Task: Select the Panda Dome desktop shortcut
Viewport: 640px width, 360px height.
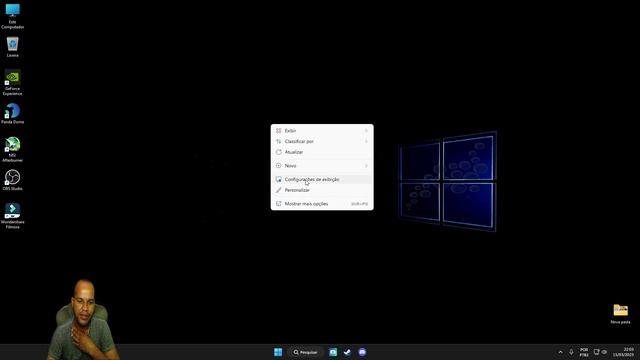Action: click(13, 113)
